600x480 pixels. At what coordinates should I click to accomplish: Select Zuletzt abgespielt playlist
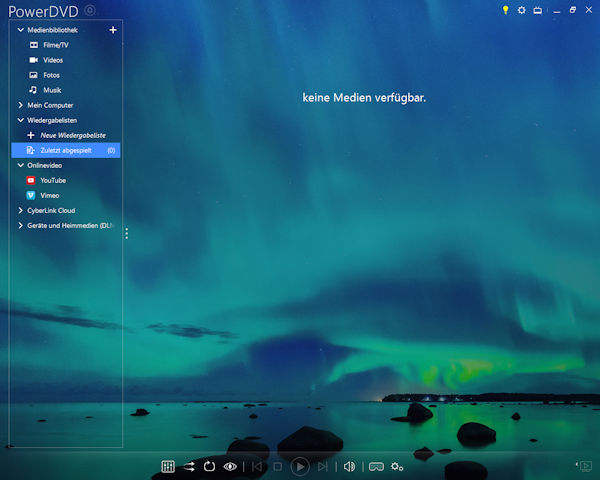[x=66, y=150]
